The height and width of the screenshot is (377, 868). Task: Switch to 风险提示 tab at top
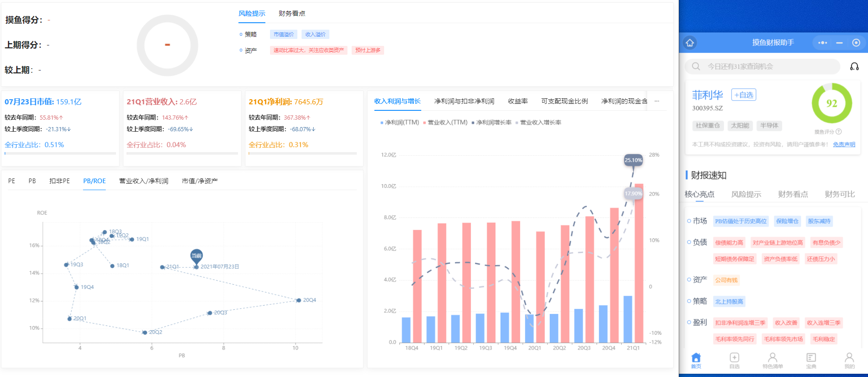click(x=252, y=13)
